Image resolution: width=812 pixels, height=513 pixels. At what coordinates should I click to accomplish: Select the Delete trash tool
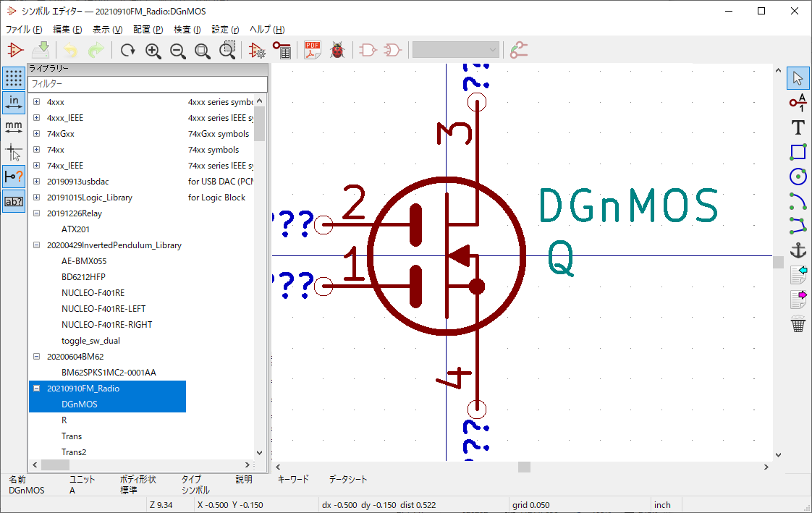pyautogui.click(x=798, y=325)
